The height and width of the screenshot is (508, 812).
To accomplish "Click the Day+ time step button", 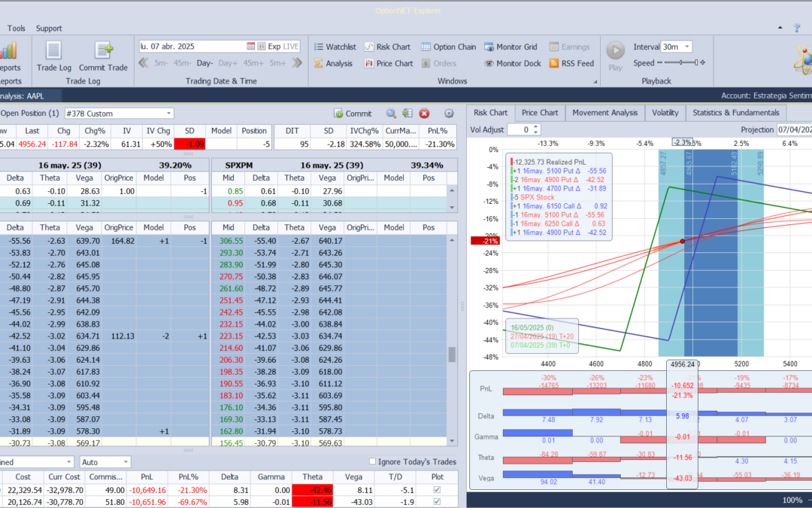I will click(x=228, y=63).
